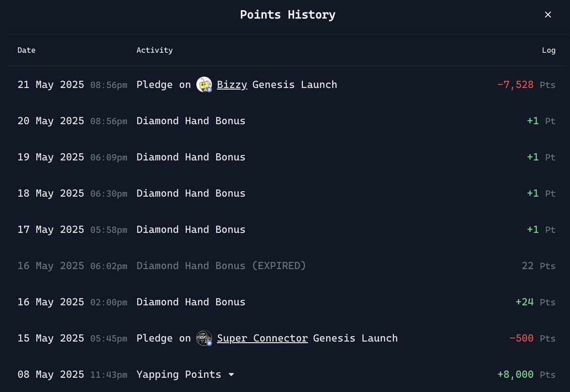Click the -500 Pts log value
This screenshot has width=570, height=392.
coord(532,338)
